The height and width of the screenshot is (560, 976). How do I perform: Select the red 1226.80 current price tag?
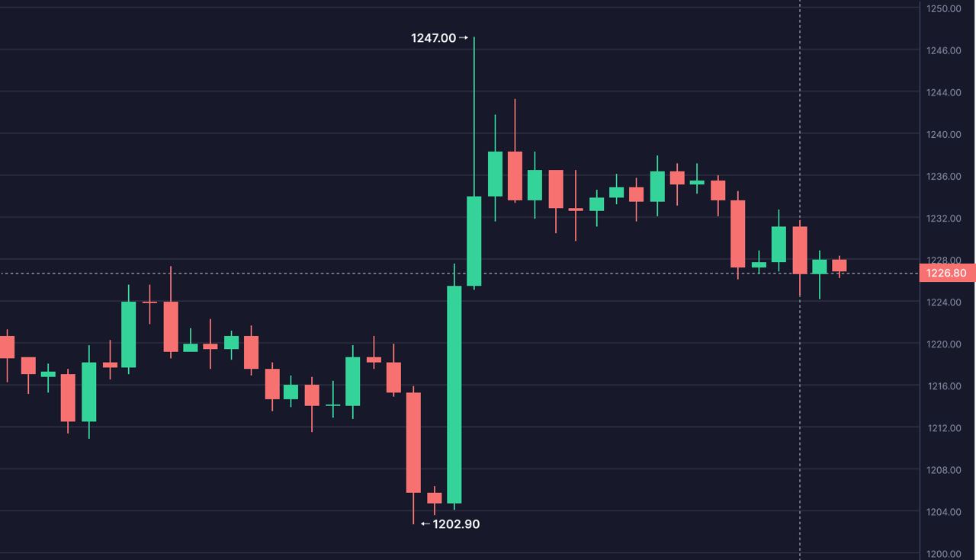[x=946, y=273]
